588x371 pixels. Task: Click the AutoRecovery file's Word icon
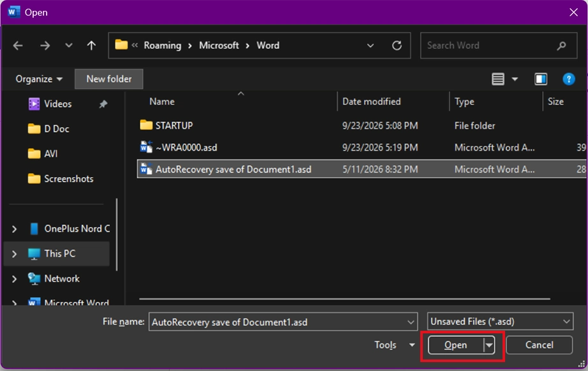pos(146,169)
